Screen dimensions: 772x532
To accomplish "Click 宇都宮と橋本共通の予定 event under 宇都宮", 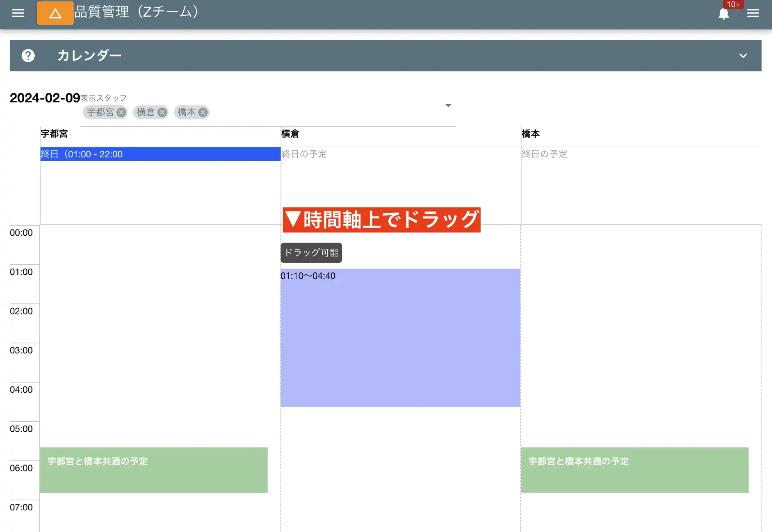I will pyautogui.click(x=154, y=470).
